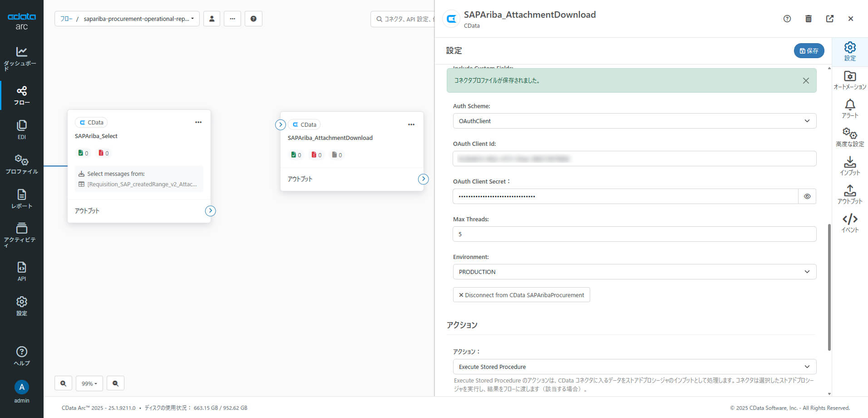
Task: Click the SAPAriba_Select connector title
Action: (96, 136)
